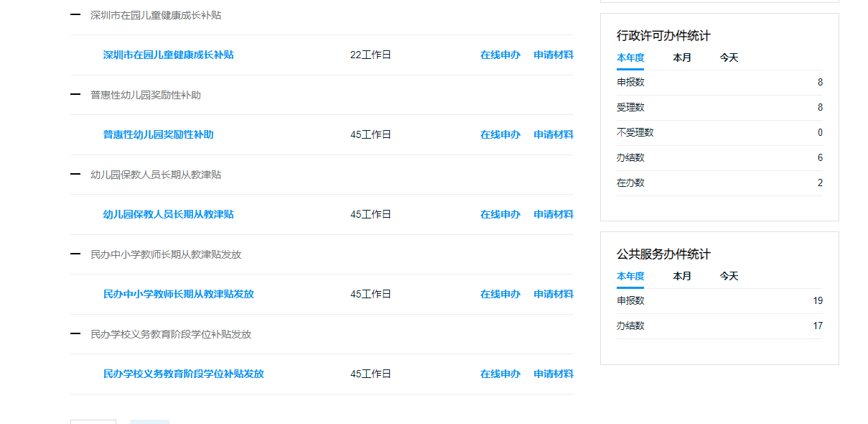Viewport: 868px width, 424px height.
Task: Open 民办学校义务教育阶段学位补贴发放 service link
Action: pyautogui.click(x=183, y=374)
